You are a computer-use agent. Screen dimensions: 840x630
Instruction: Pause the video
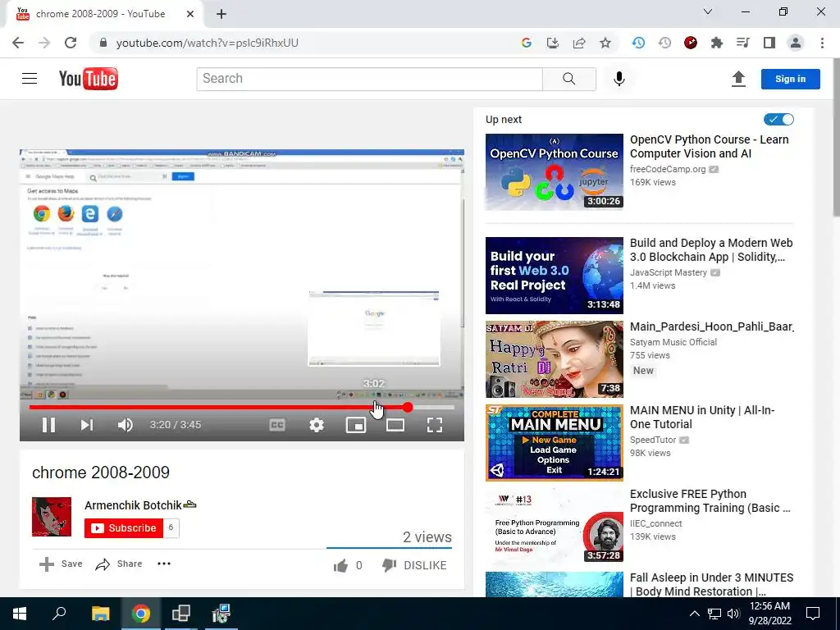click(48, 425)
